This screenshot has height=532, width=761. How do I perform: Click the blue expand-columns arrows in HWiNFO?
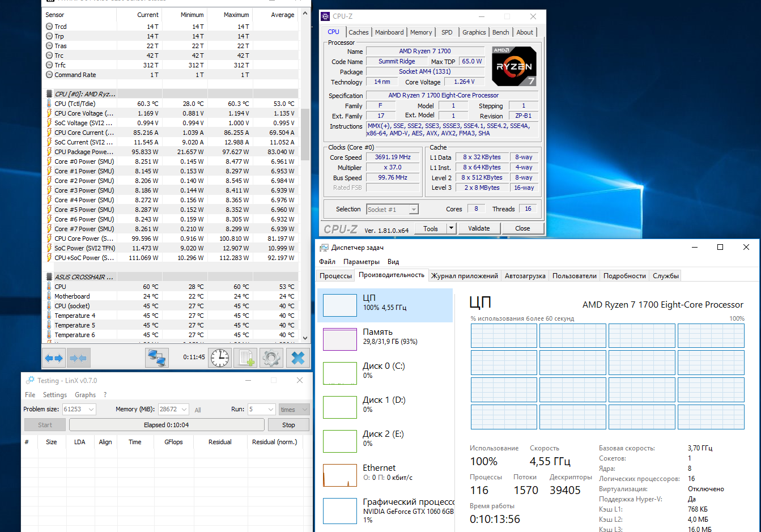(54, 357)
